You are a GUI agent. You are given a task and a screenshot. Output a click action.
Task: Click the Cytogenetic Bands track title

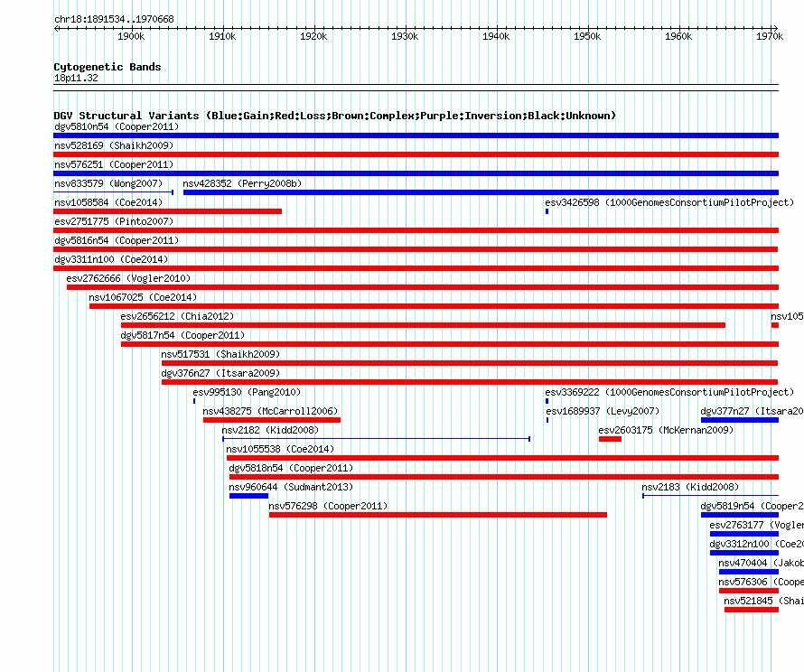108,67
